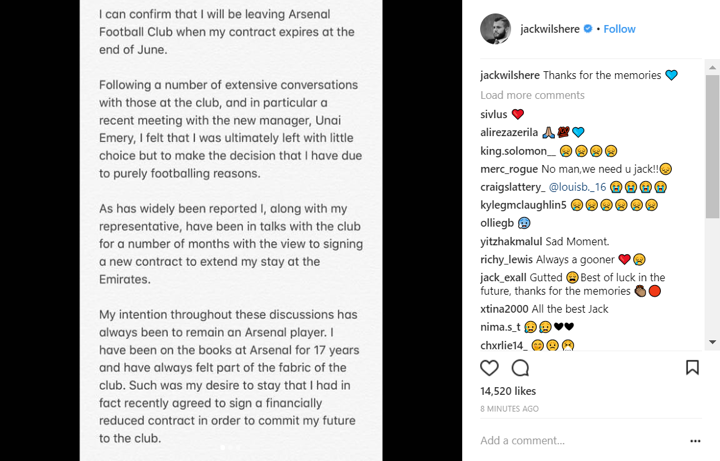720x461 pixels.
Task: Open jackwilshere profile picture avatar
Action: pos(496,29)
